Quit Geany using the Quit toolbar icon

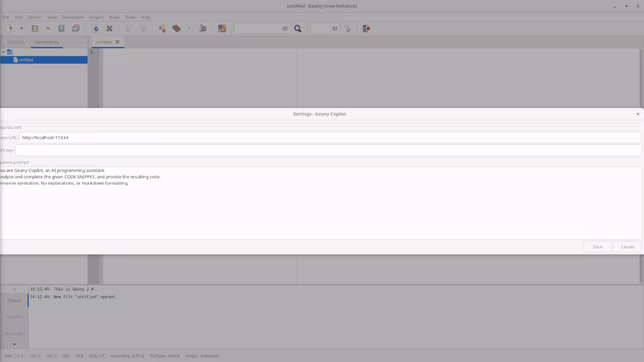366,28
